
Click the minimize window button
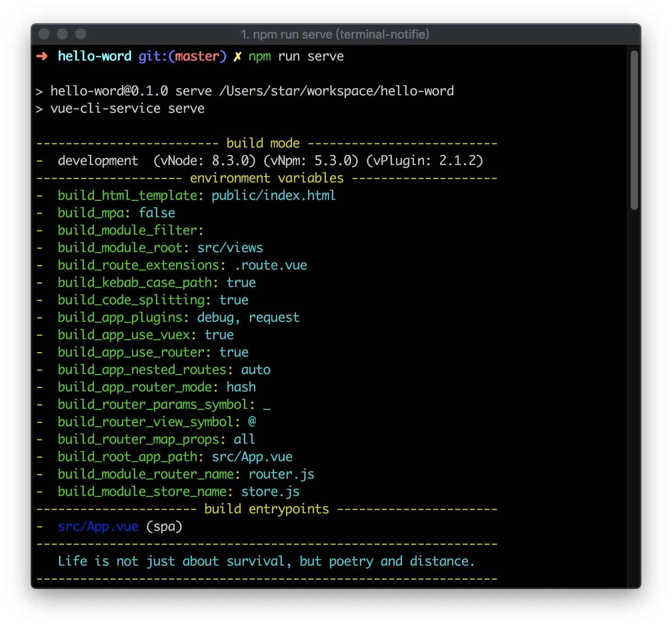click(x=62, y=34)
